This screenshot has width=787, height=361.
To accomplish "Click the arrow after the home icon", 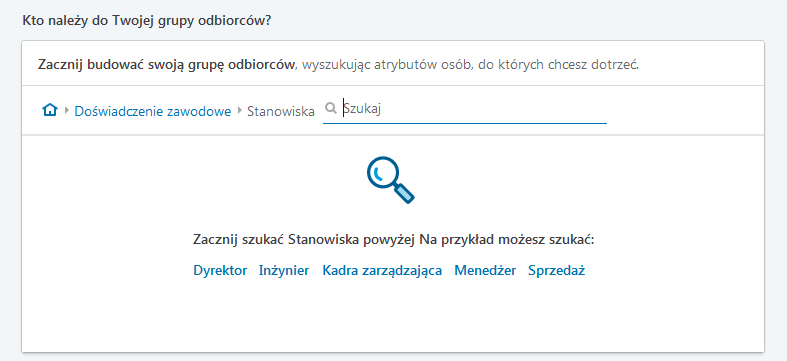I will (x=67, y=110).
